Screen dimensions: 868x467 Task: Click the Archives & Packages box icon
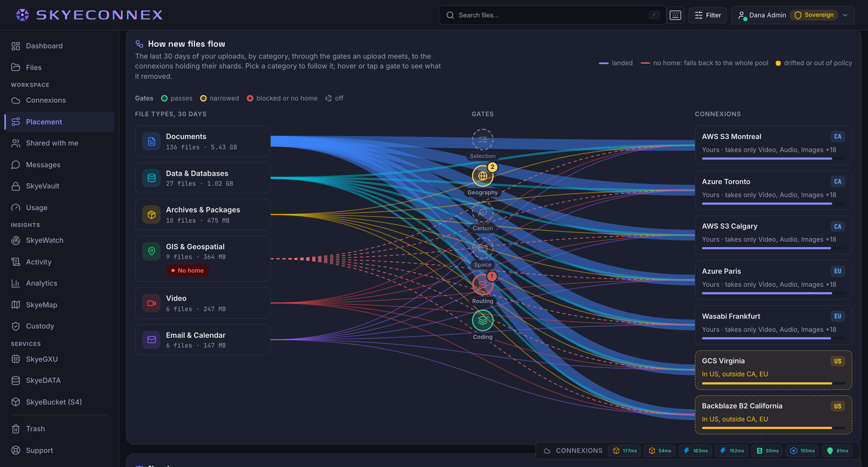[x=151, y=215]
